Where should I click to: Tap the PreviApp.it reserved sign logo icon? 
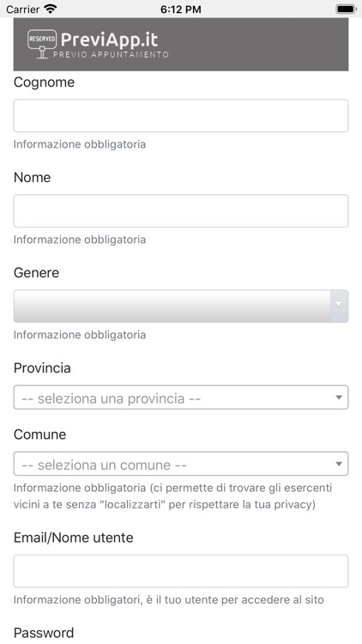click(x=42, y=45)
